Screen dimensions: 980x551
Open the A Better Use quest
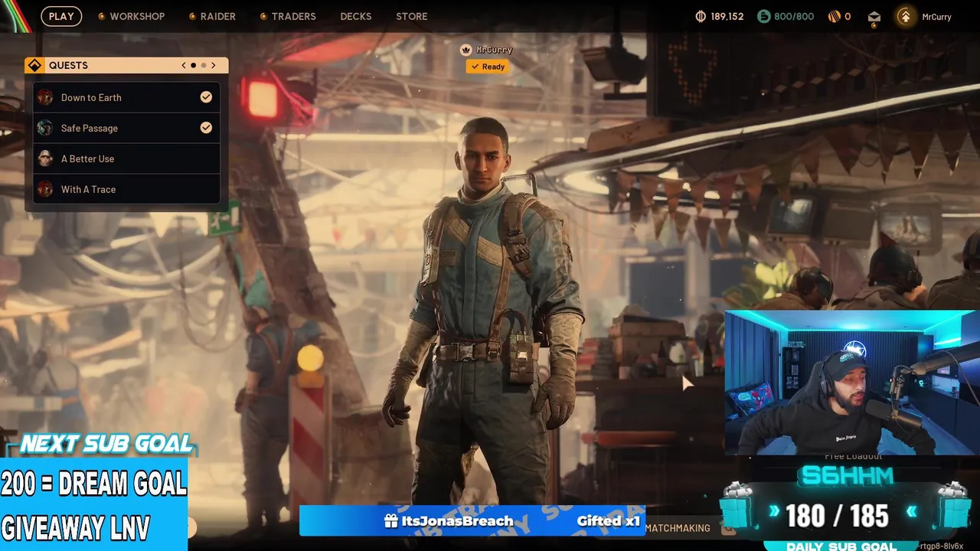[126, 158]
